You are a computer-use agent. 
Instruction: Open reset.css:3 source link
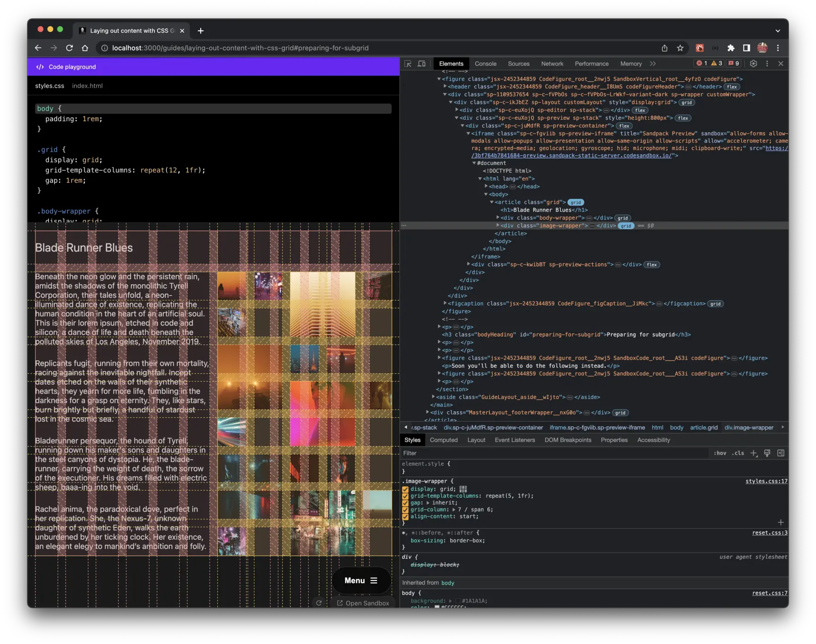(x=769, y=533)
